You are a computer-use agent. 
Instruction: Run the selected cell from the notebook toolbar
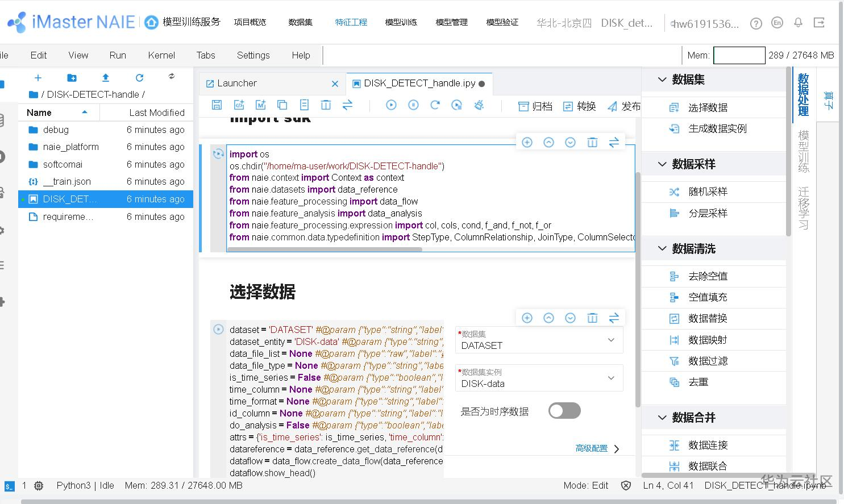(391, 105)
